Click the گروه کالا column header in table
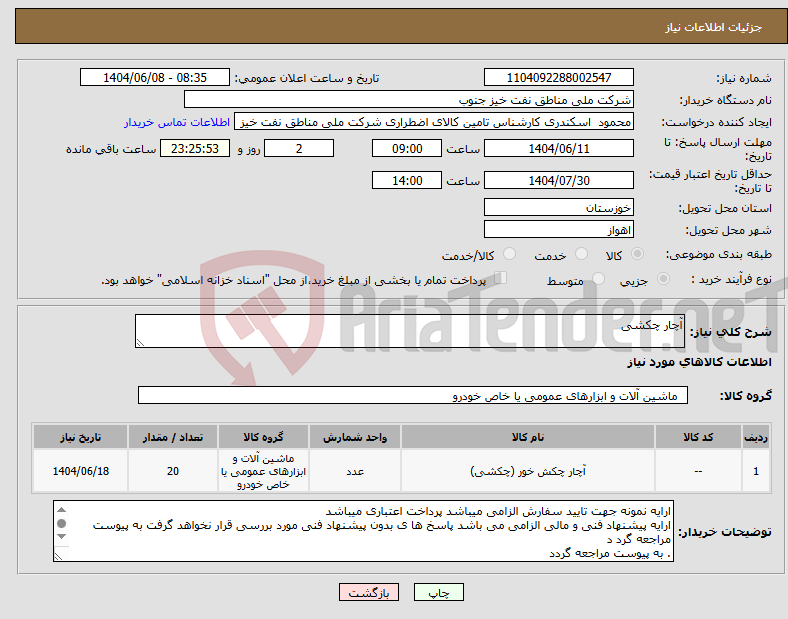This screenshot has width=788, height=619. click(263, 437)
